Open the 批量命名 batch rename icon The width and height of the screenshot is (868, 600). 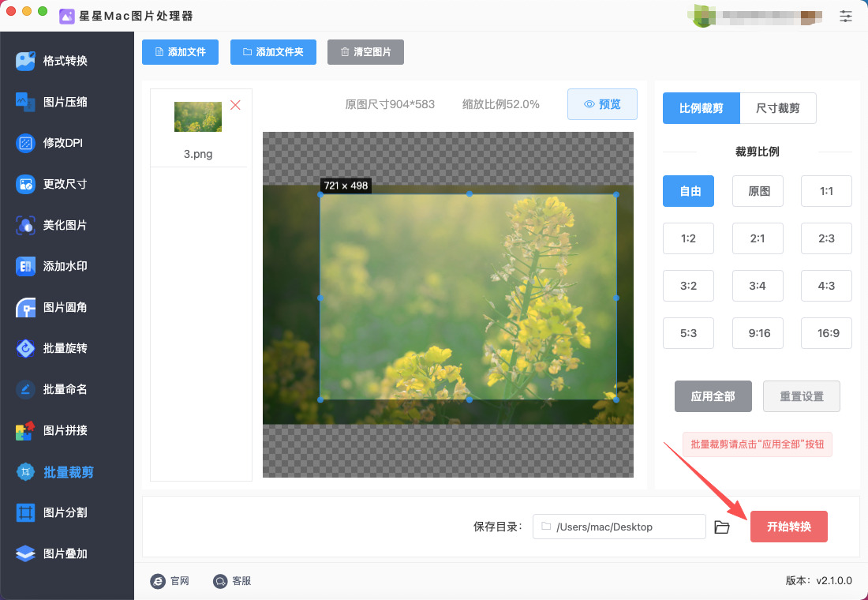(x=25, y=389)
